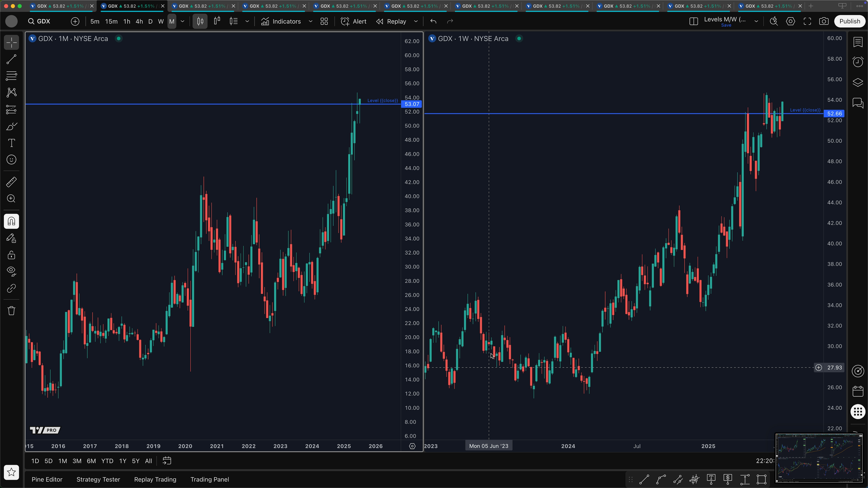Select the ruler measure tool
Image resolution: width=868 pixels, height=488 pixels.
point(12,182)
